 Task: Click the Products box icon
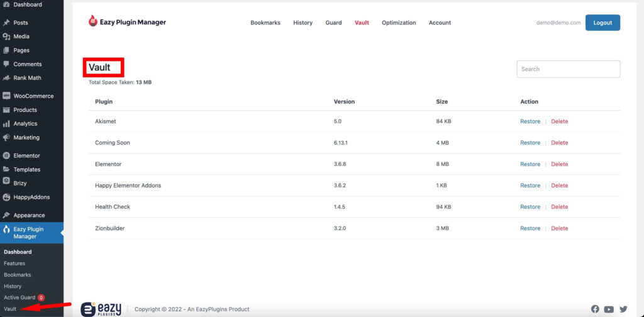6,109
